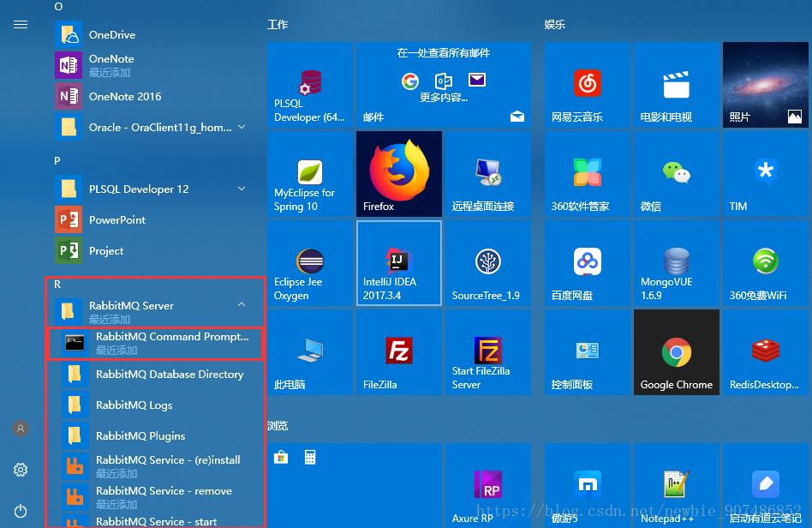Expand the Start menu hamburger button

coord(21,24)
